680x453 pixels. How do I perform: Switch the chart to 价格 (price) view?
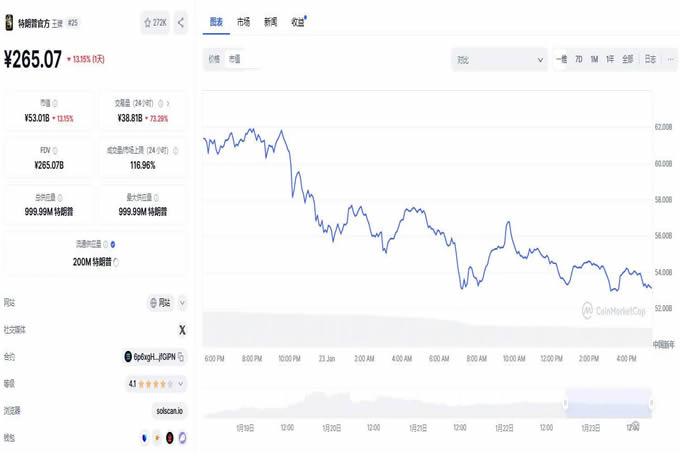[214, 59]
